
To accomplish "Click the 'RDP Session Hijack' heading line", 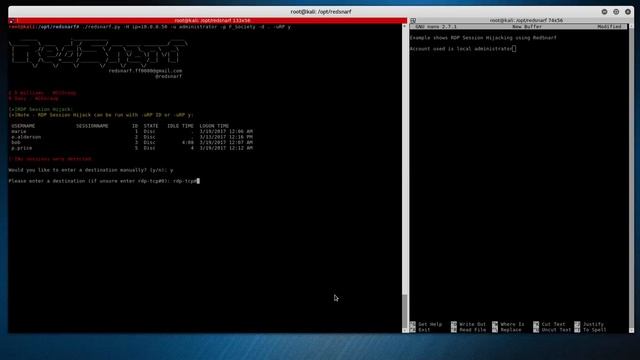I will (x=40, y=109).
